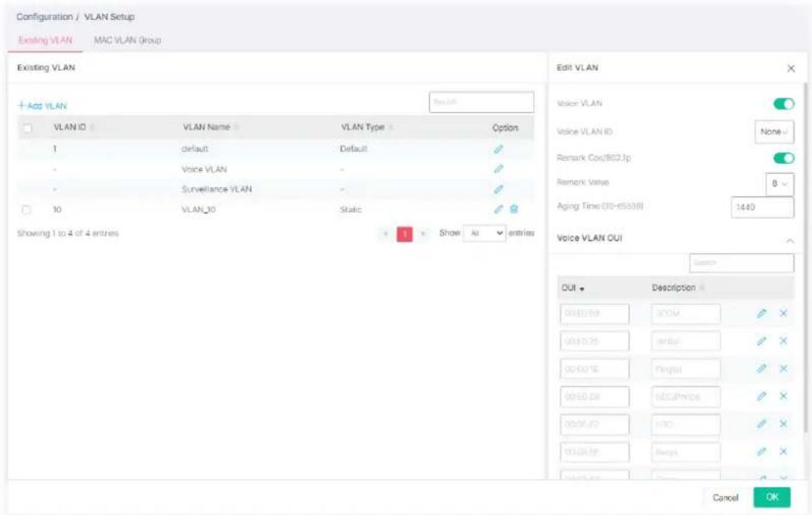The image size is (812, 515).
Task: Click the Aging Time input field
Action: click(x=763, y=207)
